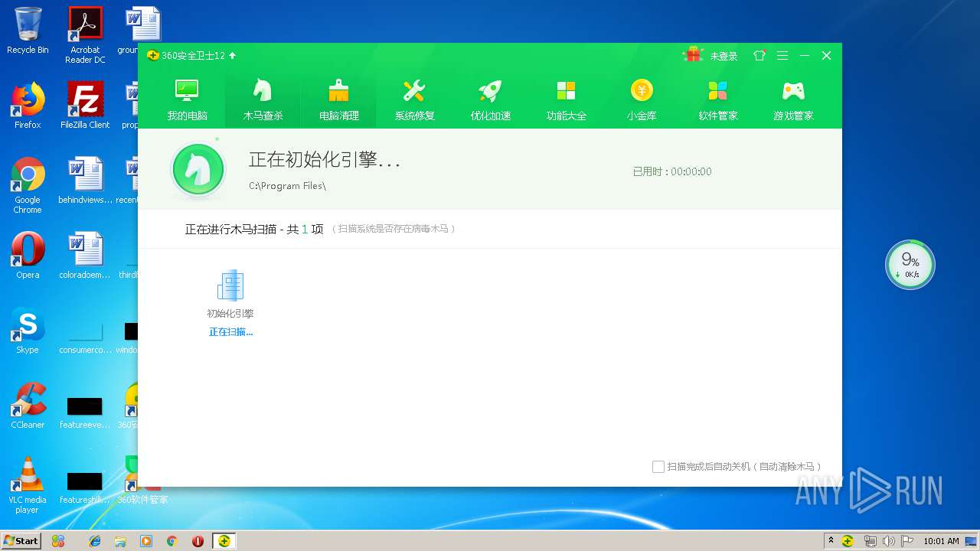The image size is (980, 551).
Task: Click the upgrade arrow next to 360安全卫士12
Action: pyautogui.click(x=233, y=56)
